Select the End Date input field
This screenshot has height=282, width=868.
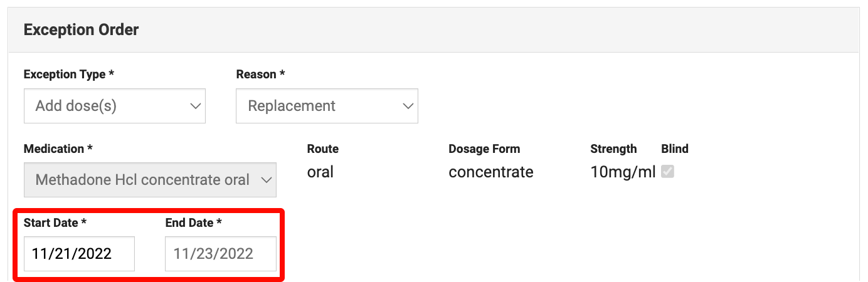pos(220,254)
